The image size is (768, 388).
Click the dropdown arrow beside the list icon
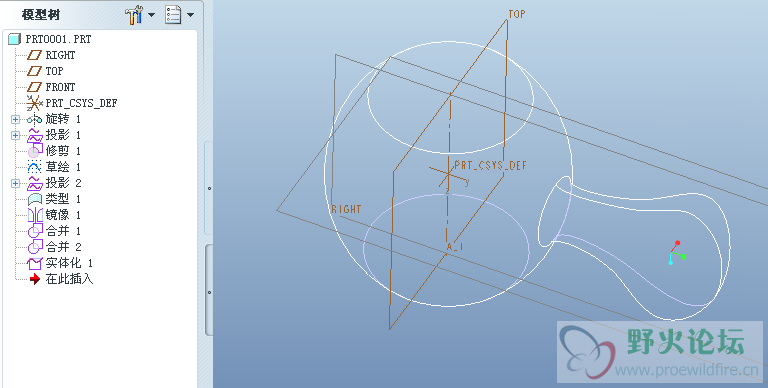click(x=190, y=15)
